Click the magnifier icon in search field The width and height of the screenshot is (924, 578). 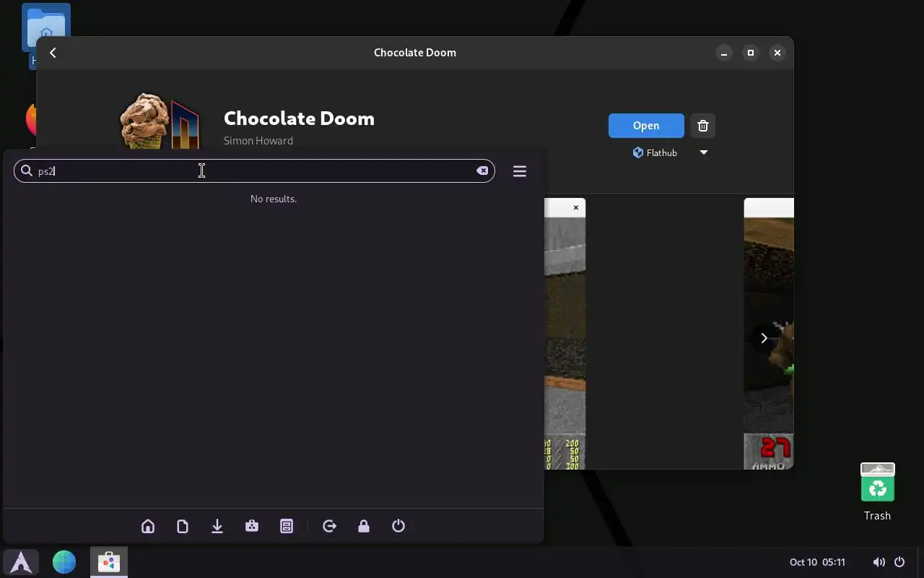[27, 171]
